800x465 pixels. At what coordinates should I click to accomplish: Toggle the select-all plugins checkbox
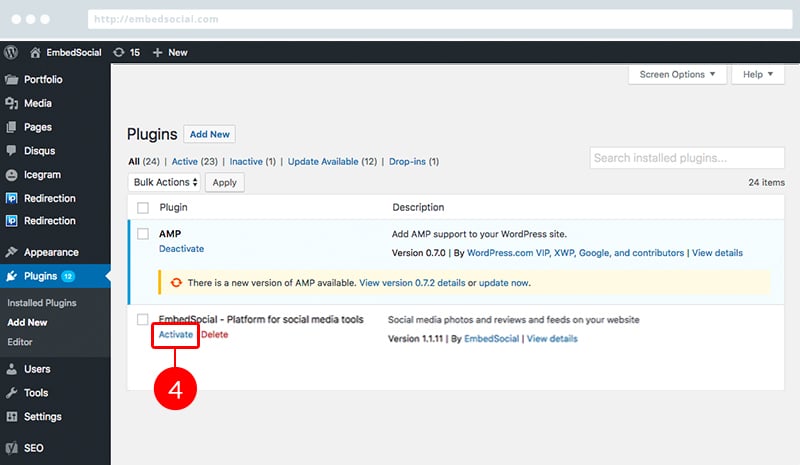point(143,208)
